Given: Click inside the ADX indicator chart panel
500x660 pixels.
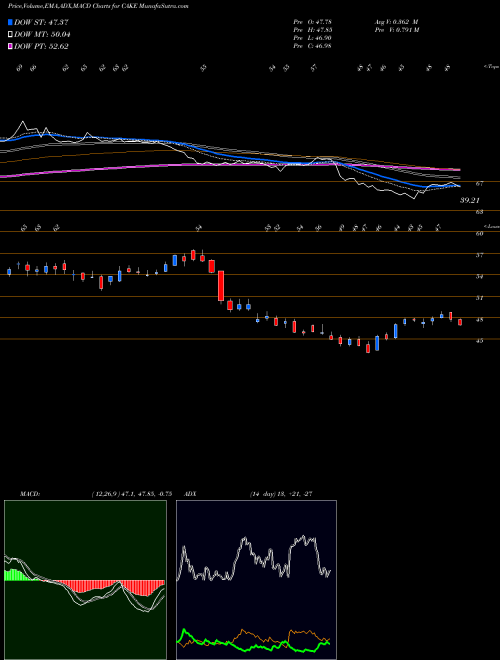Looking at the screenshot, I should tap(256, 580).
